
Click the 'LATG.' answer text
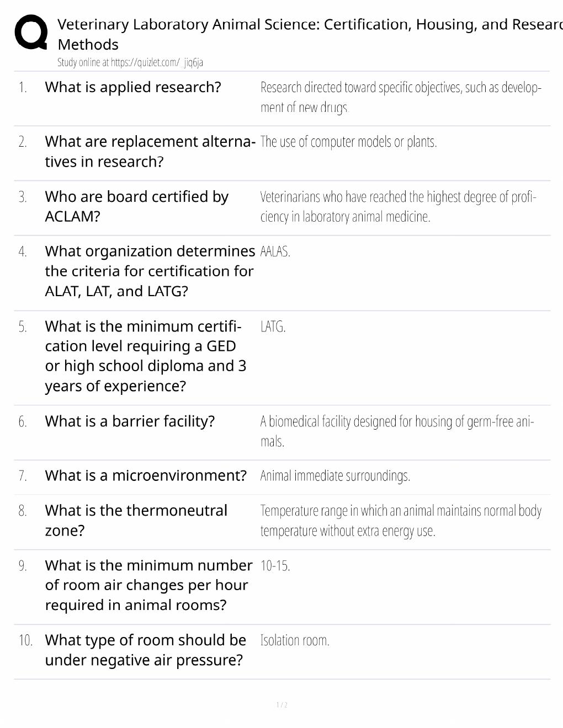pyautogui.click(x=273, y=326)
